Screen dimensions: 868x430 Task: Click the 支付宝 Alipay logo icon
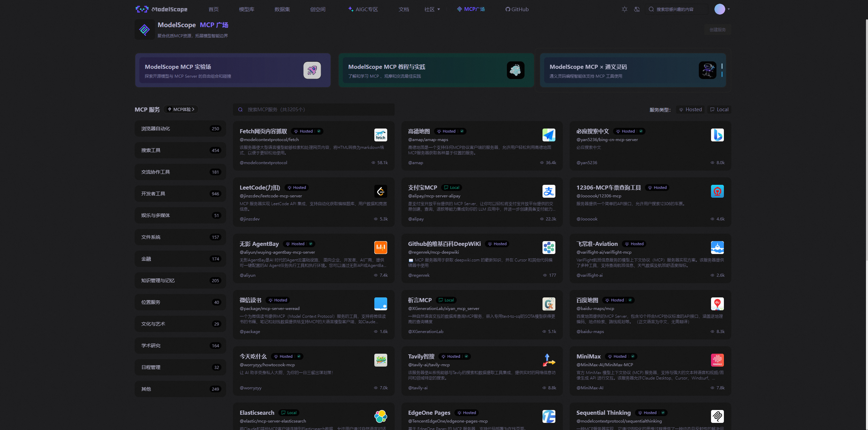coord(549,191)
